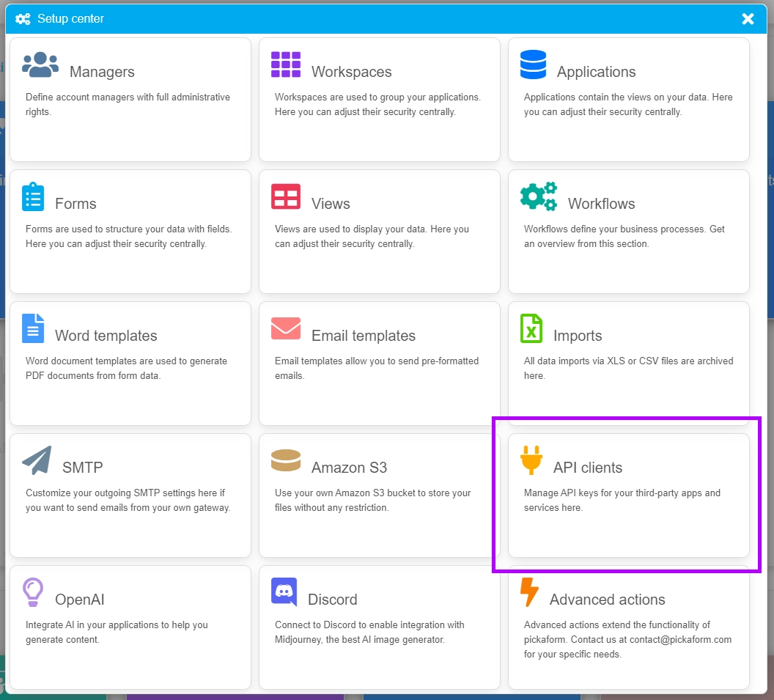This screenshot has width=774, height=700.
Task: Close the Setup center dialog
Action: tap(748, 19)
